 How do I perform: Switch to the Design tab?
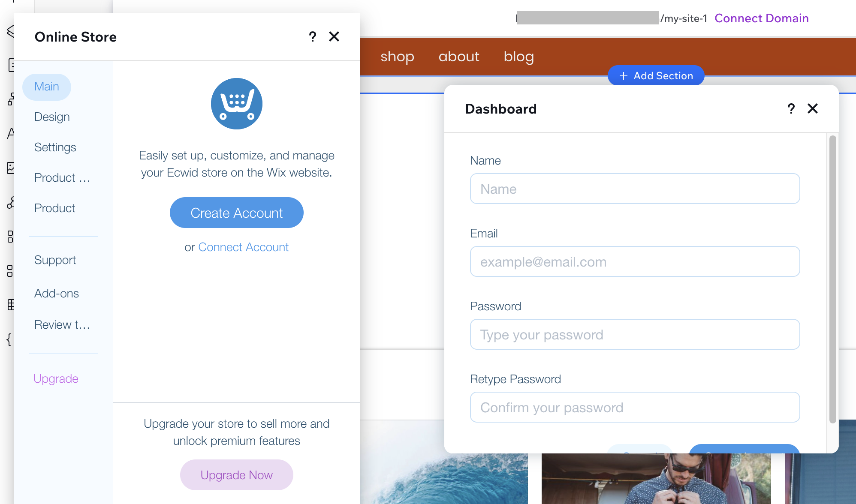pyautogui.click(x=52, y=117)
